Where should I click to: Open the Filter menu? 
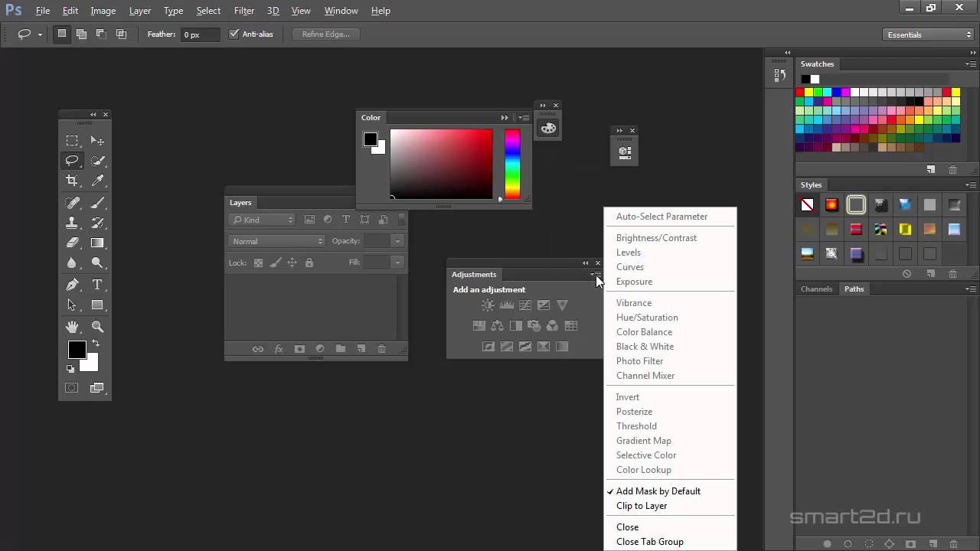(244, 11)
